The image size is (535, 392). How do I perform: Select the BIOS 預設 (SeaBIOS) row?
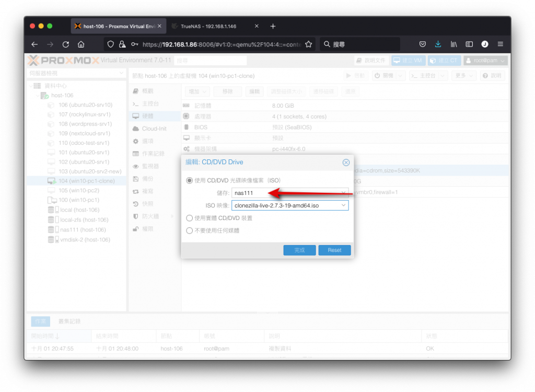tap(345, 128)
